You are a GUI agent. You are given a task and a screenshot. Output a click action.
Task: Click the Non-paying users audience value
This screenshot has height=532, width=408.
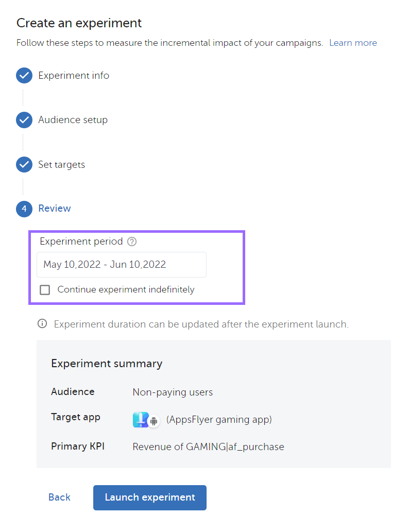(173, 392)
